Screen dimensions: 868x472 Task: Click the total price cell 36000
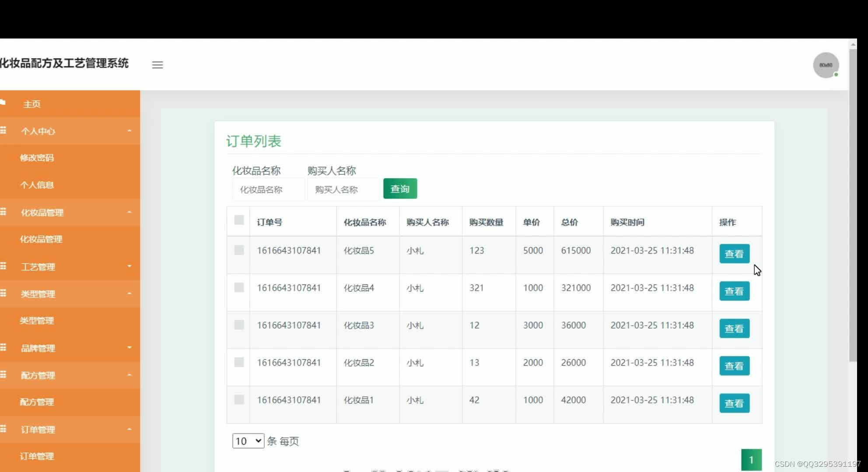pos(573,325)
